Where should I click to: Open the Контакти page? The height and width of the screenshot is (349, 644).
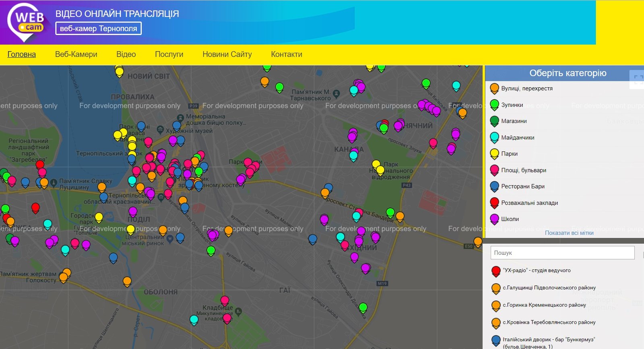pos(287,54)
